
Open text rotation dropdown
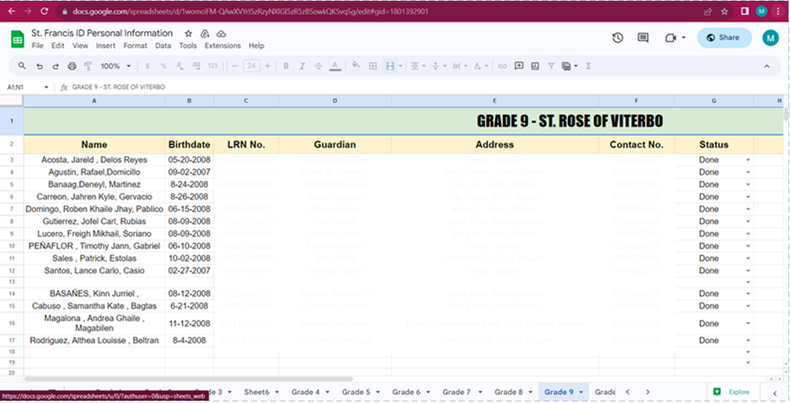pos(480,66)
